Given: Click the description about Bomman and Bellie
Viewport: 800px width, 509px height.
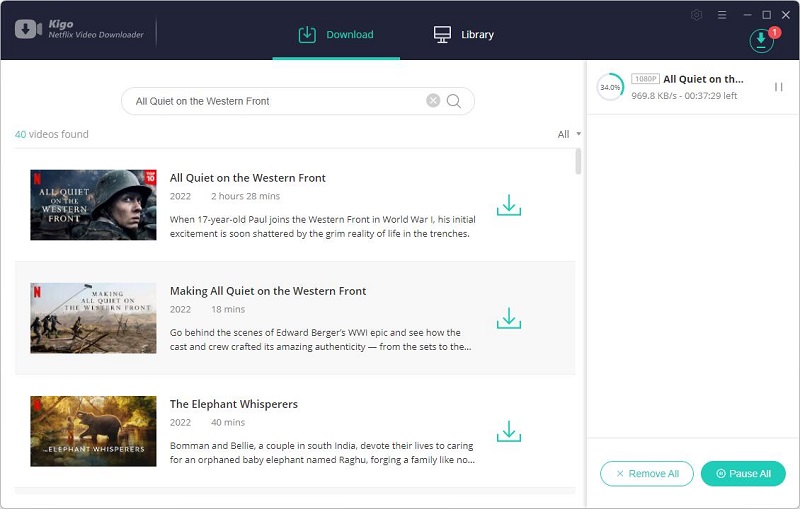Looking at the screenshot, I should 322,453.
